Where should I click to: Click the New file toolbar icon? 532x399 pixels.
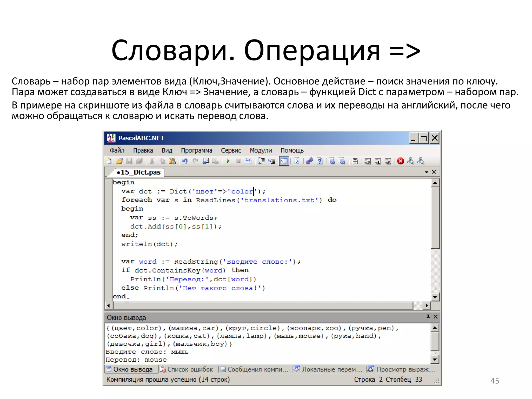pos(109,161)
